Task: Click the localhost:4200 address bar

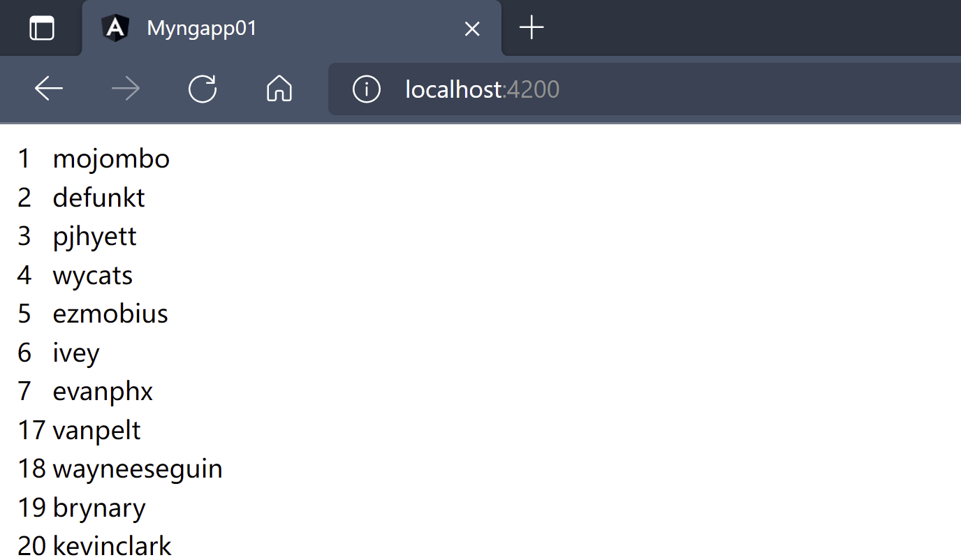Action: coord(629,89)
